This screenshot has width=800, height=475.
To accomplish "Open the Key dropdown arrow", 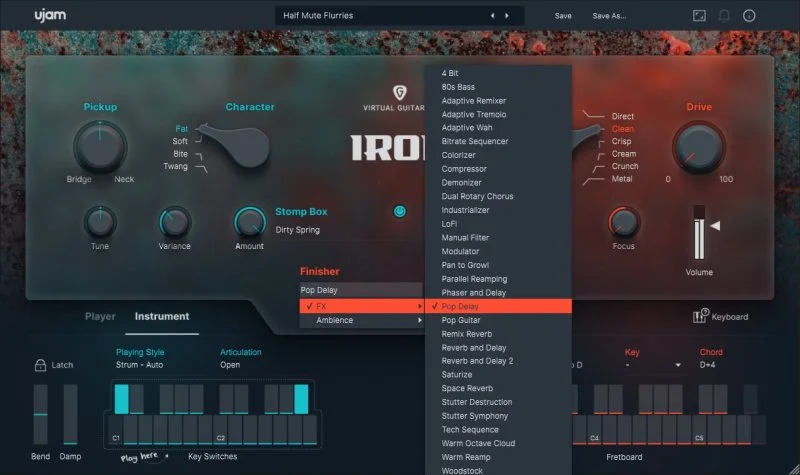I will 678,365.
